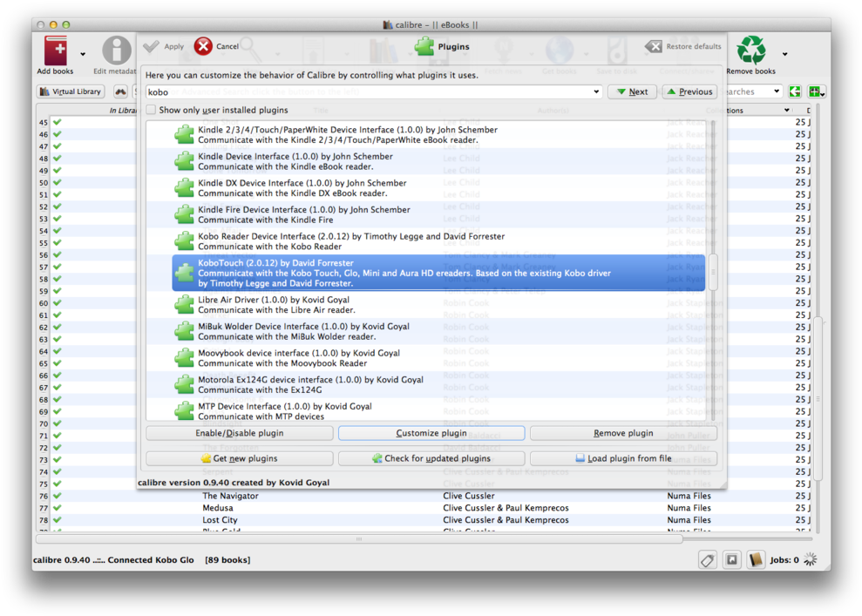Click the Libre Air Driver puzzle icon
The height and width of the screenshot is (616, 862).
click(184, 305)
